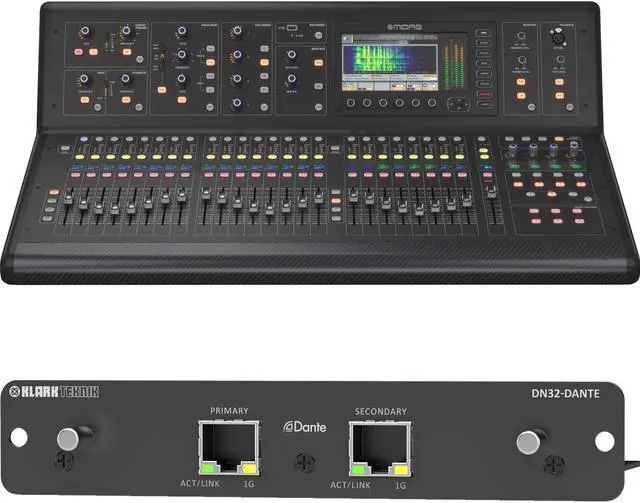Click the right silver thumbscrew on the card
The width and height of the screenshot is (640, 503).
(x=528, y=443)
